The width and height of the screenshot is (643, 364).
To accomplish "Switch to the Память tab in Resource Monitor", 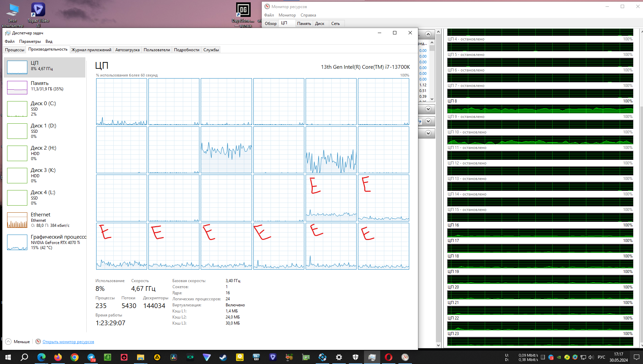I will 304,24.
